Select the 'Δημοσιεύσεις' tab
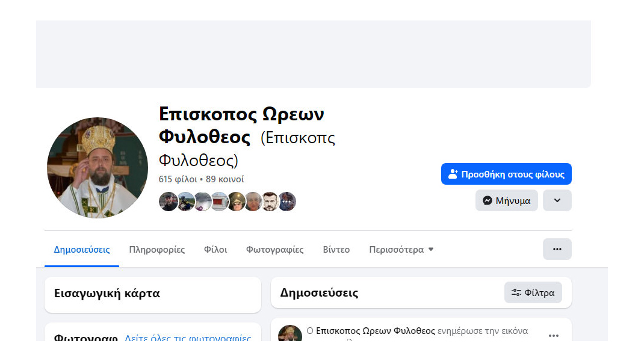The width and height of the screenshot is (644, 361). [82, 249]
